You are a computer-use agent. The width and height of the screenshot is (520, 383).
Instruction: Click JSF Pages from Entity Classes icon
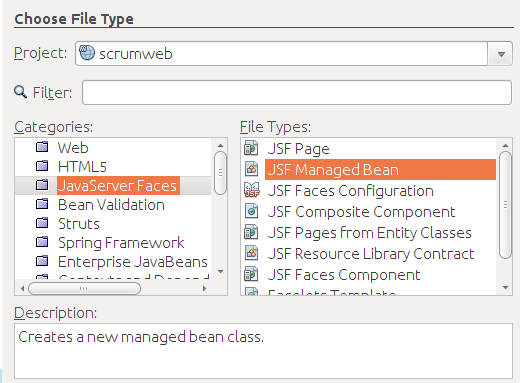pos(251,232)
